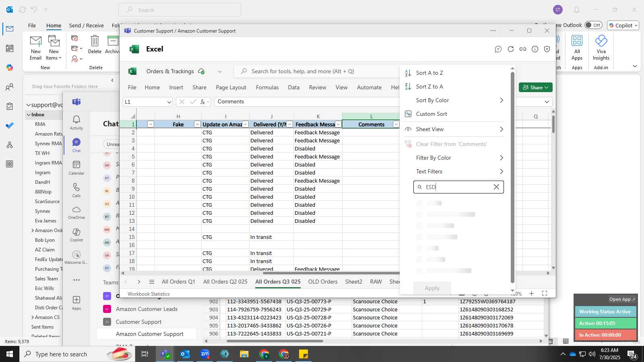Click the Excel all sheets list icon
Image resolution: width=644 pixels, height=362 pixels.
pyautogui.click(x=152, y=282)
